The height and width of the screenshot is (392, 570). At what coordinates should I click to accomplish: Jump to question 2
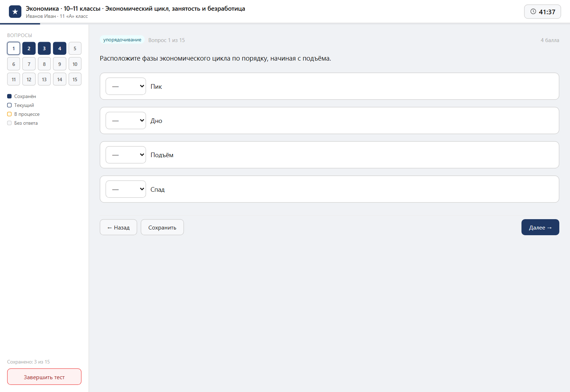pyautogui.click(x=29, y=48)
